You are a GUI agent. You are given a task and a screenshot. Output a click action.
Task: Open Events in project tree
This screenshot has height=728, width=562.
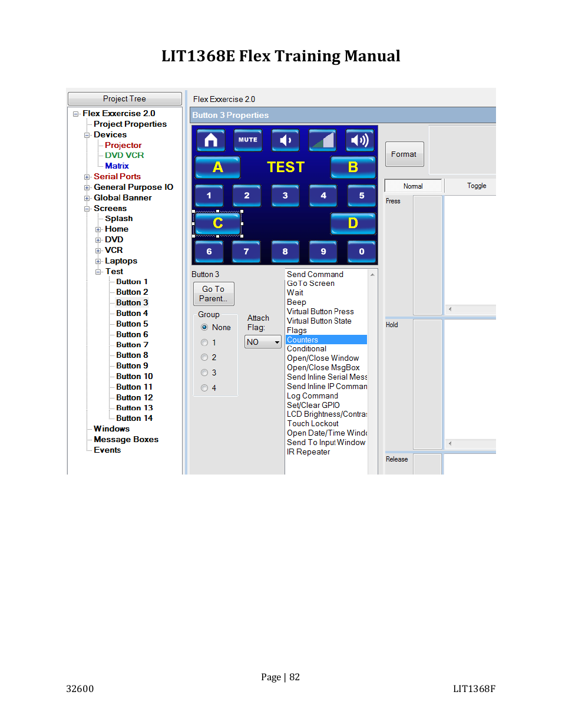coord(107,450)
